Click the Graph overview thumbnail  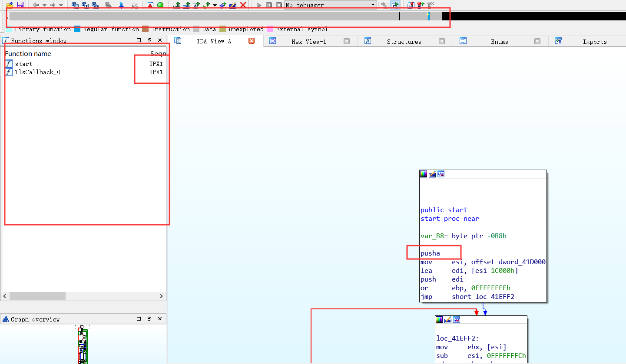[83, 345]
